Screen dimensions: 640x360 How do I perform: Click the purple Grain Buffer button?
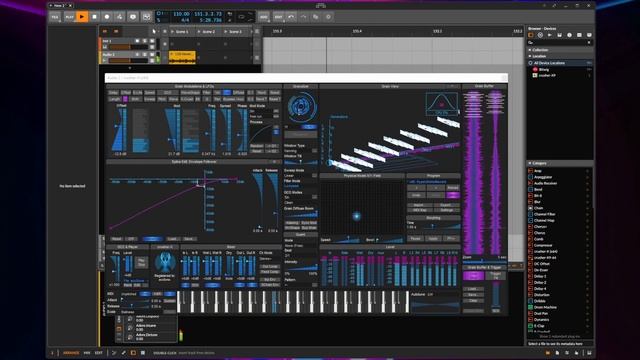(473, 276)
